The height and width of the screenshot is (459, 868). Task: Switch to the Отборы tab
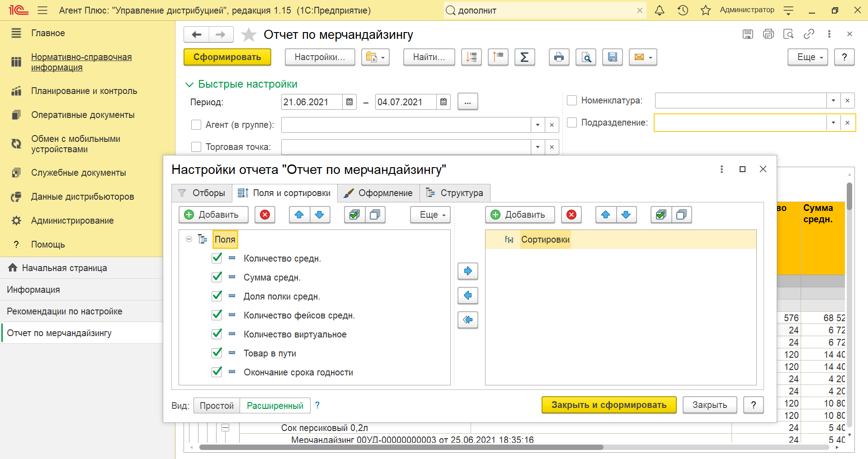tap(202, 193)
